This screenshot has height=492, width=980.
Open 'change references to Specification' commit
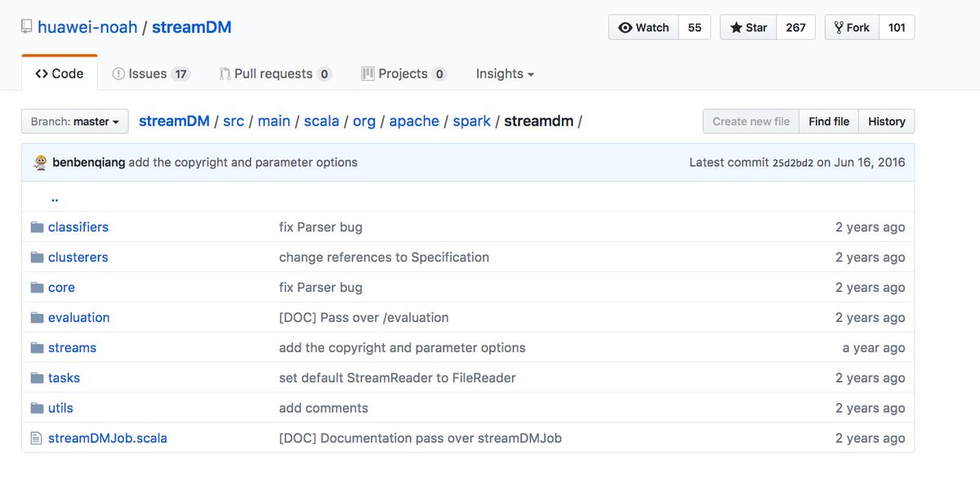[384, 257]
